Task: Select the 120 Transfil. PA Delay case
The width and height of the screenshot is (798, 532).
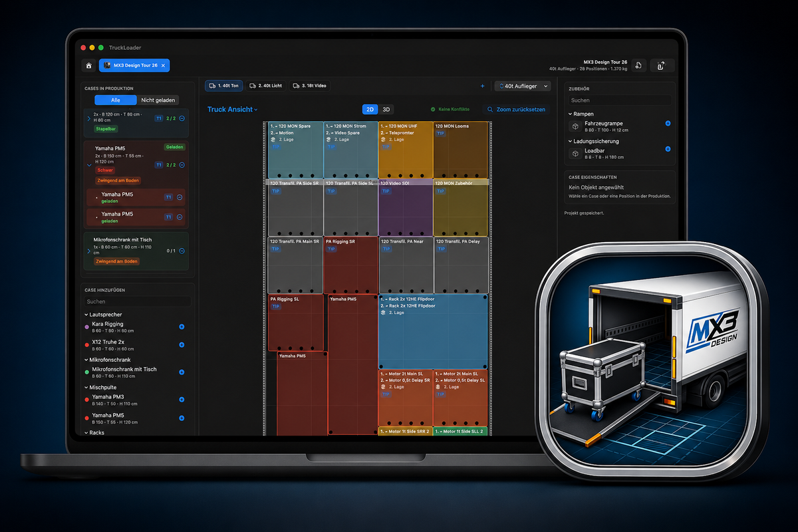Action: pyautogui.click(x=461, y=265)
